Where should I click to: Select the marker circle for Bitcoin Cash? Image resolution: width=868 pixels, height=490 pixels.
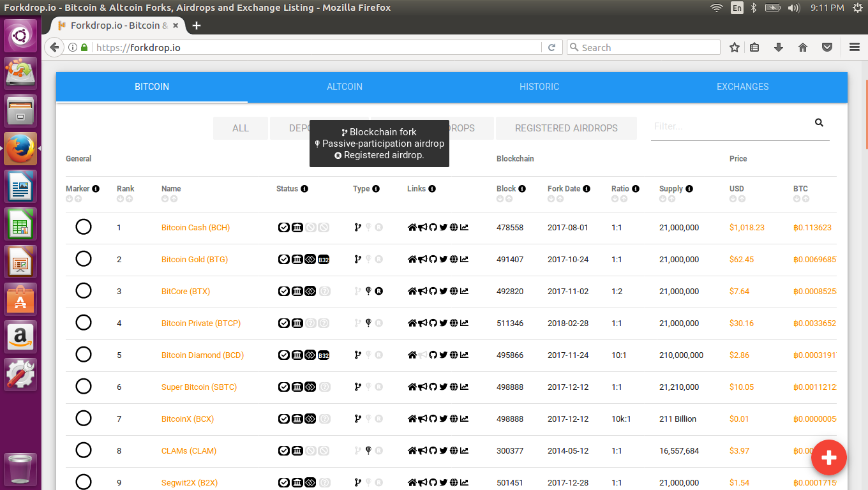point(84,226)
